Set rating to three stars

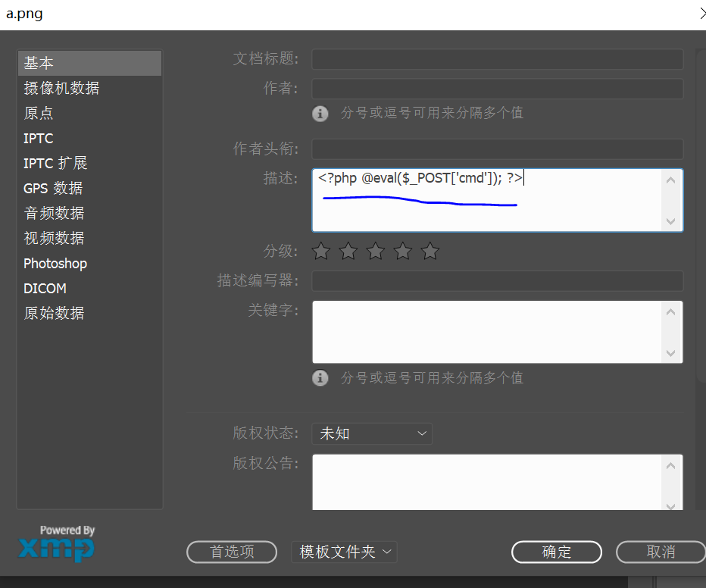pyautogui.click(x=376, y=252)
